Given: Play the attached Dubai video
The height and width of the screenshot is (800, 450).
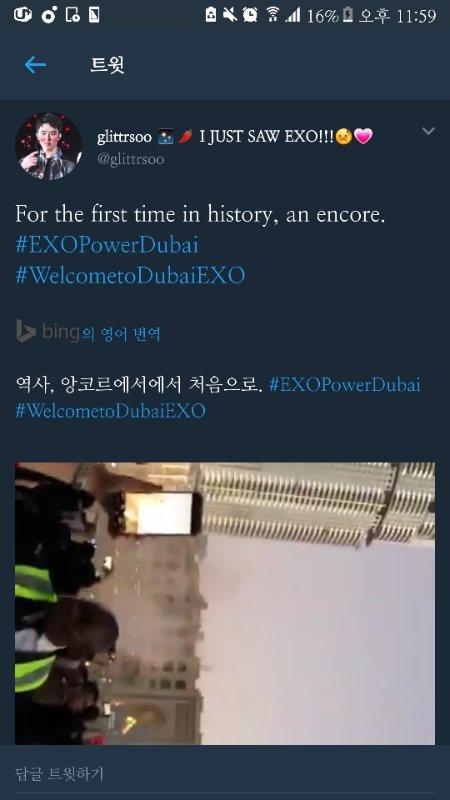Looking at the screenshot, I should pos(225,603).
